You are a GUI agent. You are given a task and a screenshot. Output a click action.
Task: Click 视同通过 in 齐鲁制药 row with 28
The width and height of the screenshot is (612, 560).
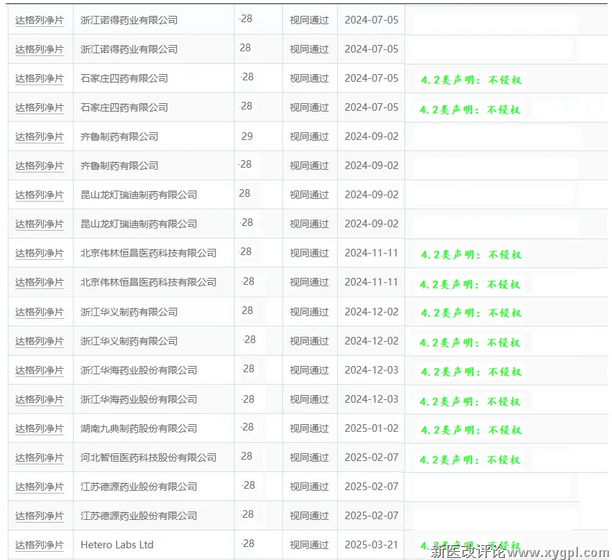point(309,166)
